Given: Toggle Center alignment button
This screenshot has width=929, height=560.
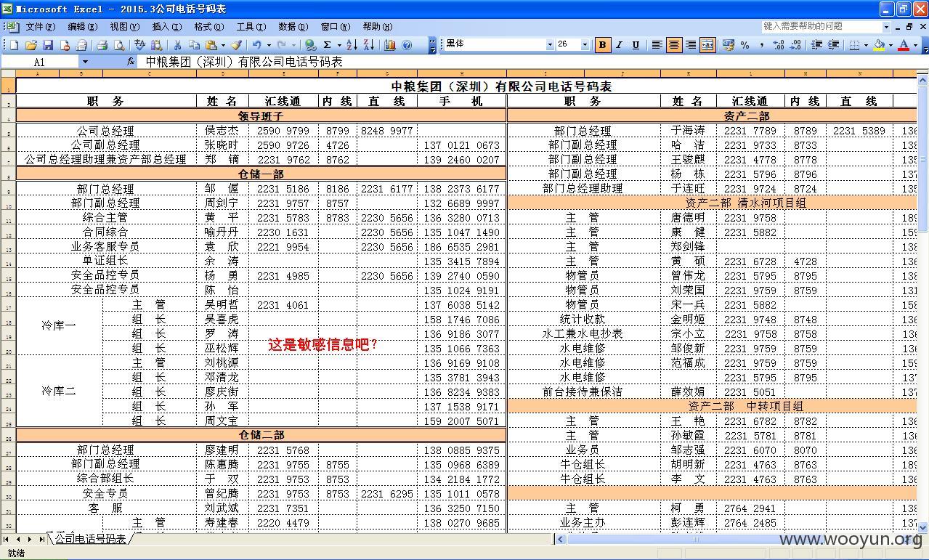Looking at the screenshot, I should click(674, 45).
